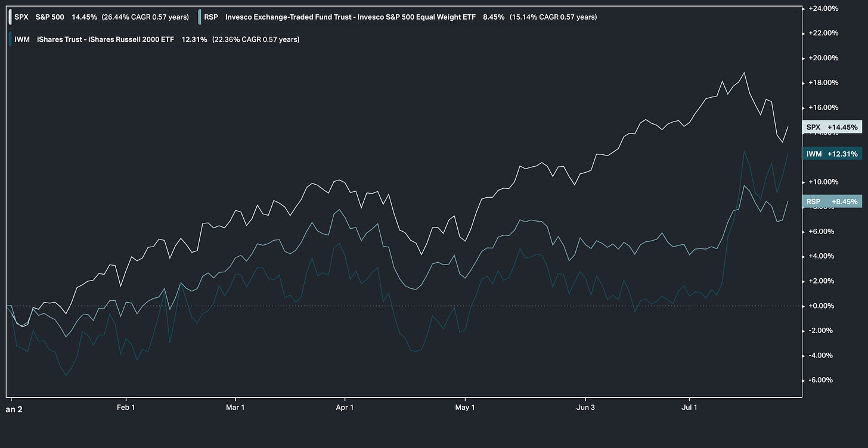Viewport: 868px width, 448px height.
Task: Click the 26.44% CAGR text for SPX
Action: coord(145,17)
